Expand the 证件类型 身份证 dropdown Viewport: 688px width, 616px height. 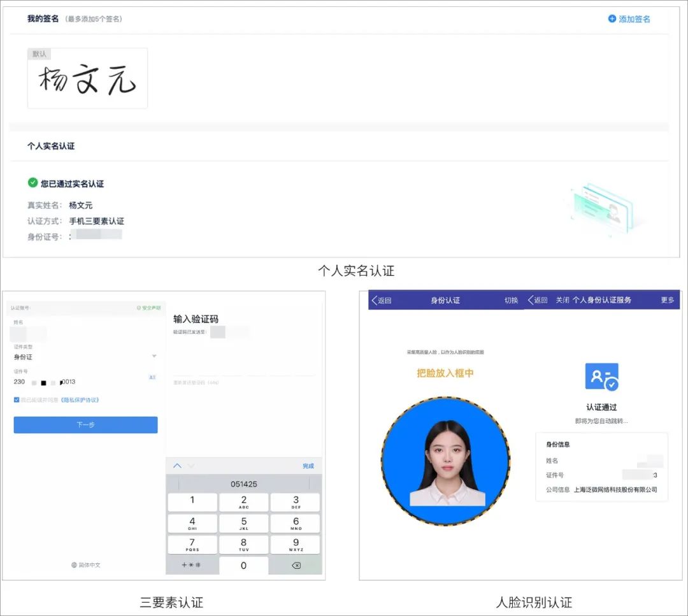(x=154, y=356)
